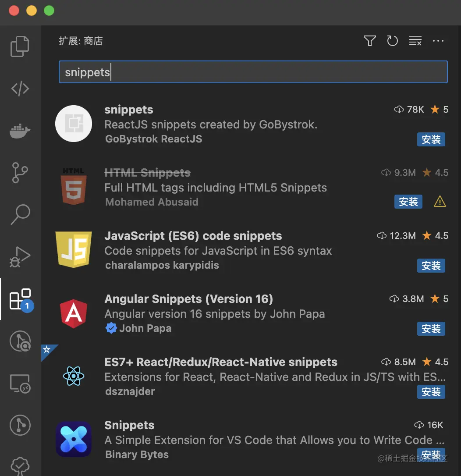The image size is (461, 476).
Task: Click the green macOS zoom button
Action: point(49,11)
